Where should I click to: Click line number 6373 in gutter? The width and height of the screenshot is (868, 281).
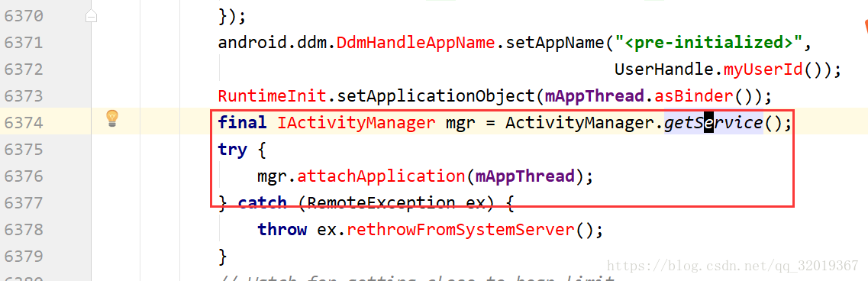pyautogui.click(x=24, y=96)
